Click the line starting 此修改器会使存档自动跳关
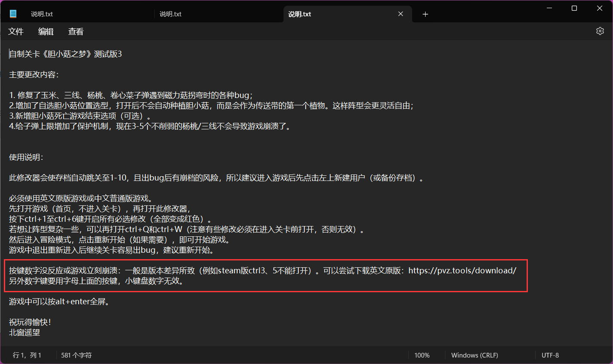Screen dimensions: 613x364 coord(216,178)
